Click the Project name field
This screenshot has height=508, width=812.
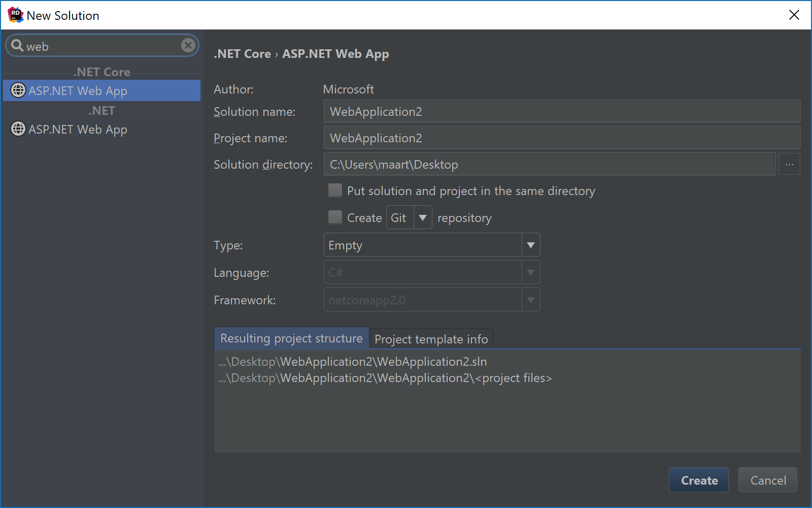[562, 138]
